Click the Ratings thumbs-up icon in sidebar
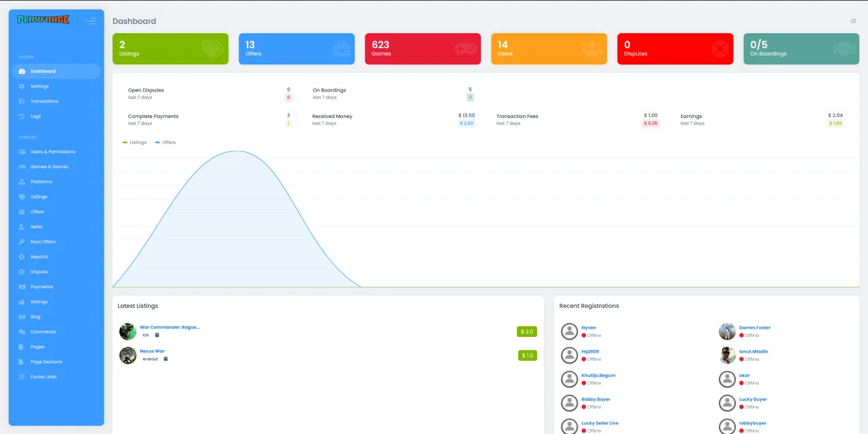 pos(22,302)
